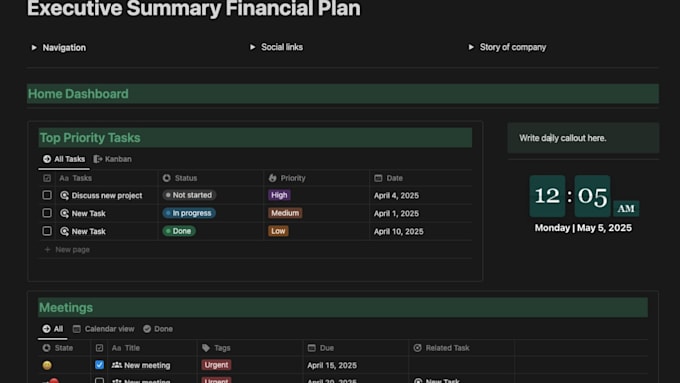
Task: Open the High priority tag dropdown
Action: pos(279,195)
